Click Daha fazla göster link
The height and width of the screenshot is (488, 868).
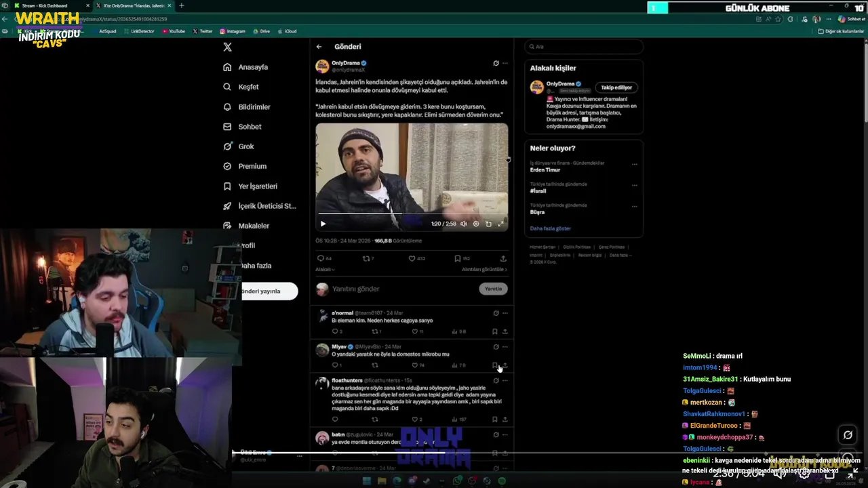pos(551,228)
